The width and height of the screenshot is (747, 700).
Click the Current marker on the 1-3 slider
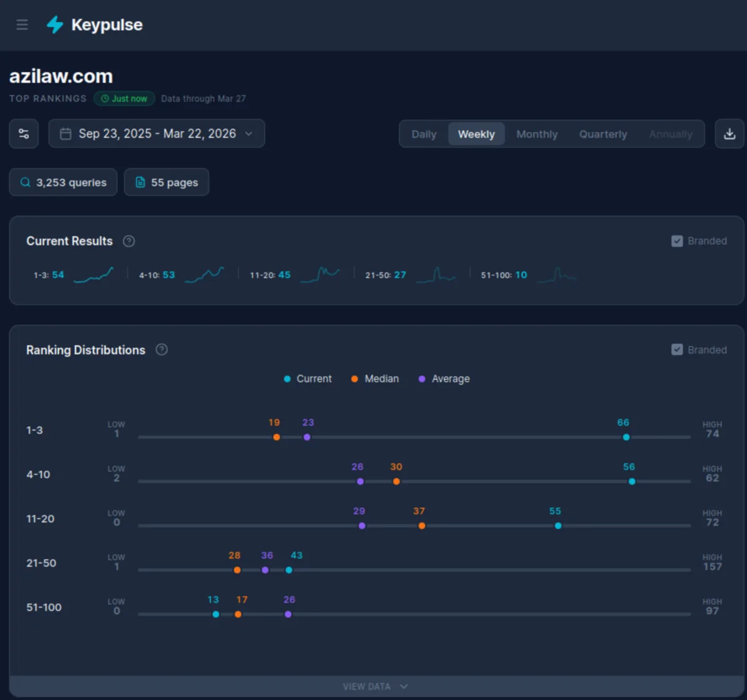click(626, 437)
